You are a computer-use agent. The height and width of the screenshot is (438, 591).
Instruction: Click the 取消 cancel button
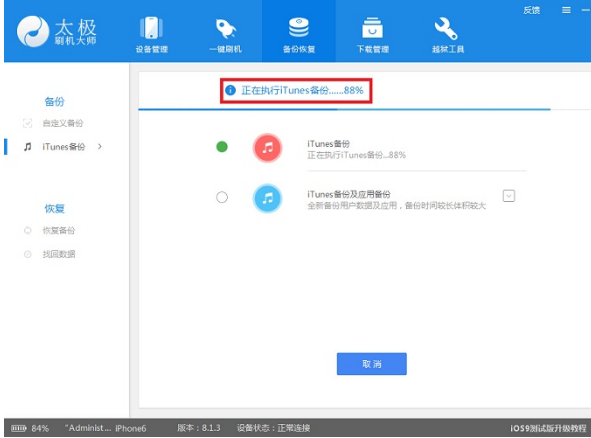pos(372,364)
